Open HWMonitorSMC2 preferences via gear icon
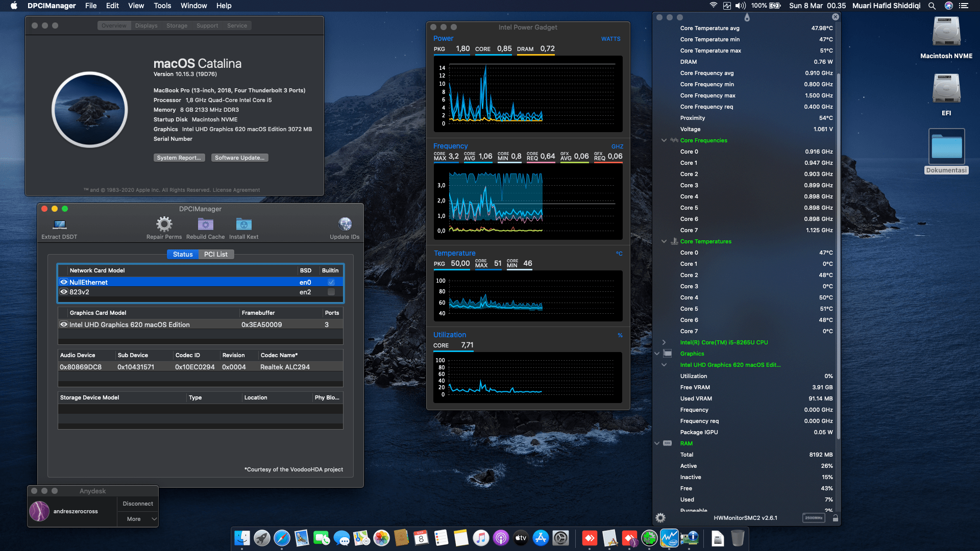The width and height of the screenshot is (980, 551). pos(660,518)
